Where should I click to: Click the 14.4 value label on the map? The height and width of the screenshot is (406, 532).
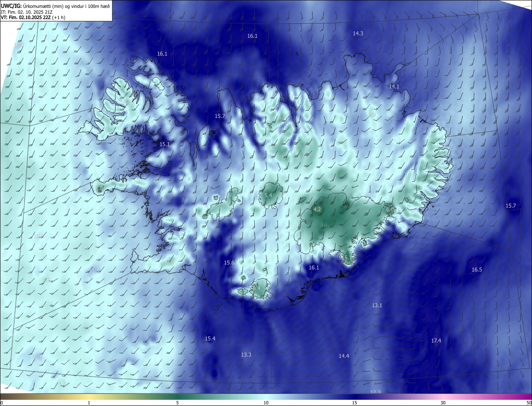344,356
